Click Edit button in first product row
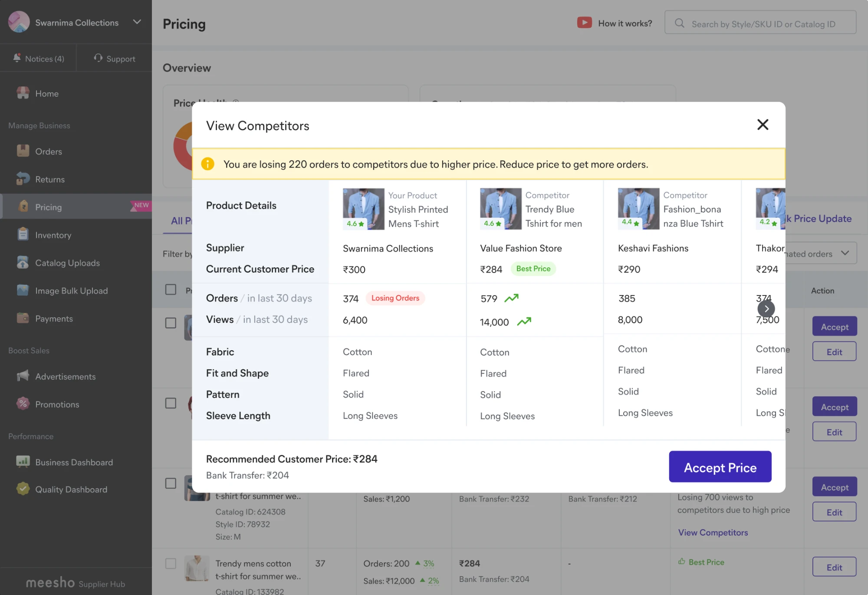The height and width of the screenshot is (595, 868). [834, 352]
